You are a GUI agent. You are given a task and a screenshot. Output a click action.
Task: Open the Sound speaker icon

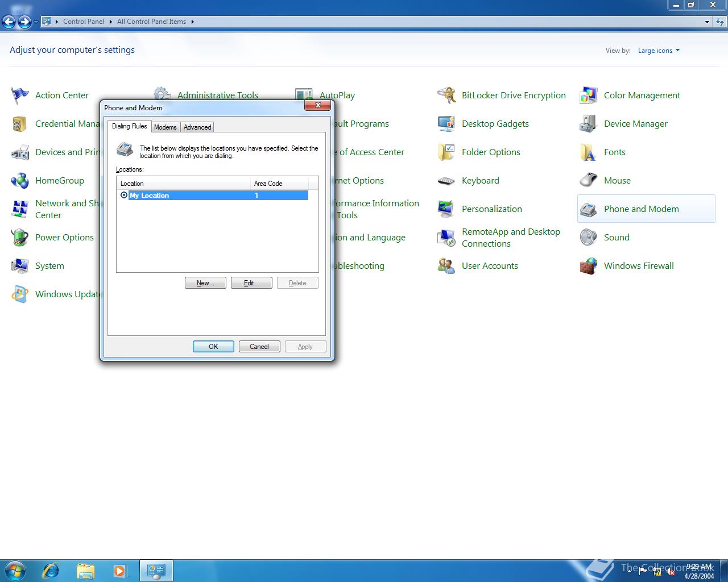point(589,238)
